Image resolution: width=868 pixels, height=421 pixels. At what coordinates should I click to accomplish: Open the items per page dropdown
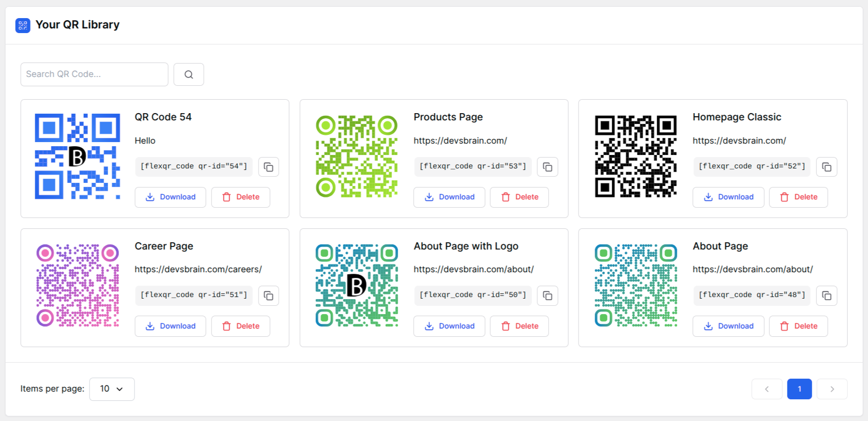(112, 389)
